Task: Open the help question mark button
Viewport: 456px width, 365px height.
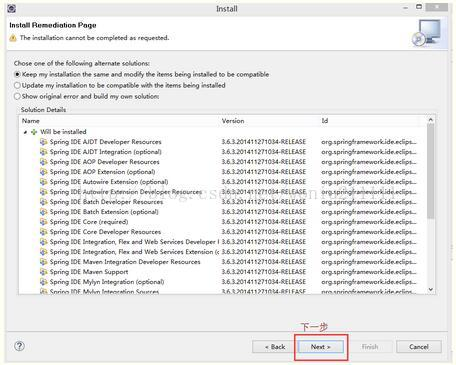Action: tap(19, 346)
